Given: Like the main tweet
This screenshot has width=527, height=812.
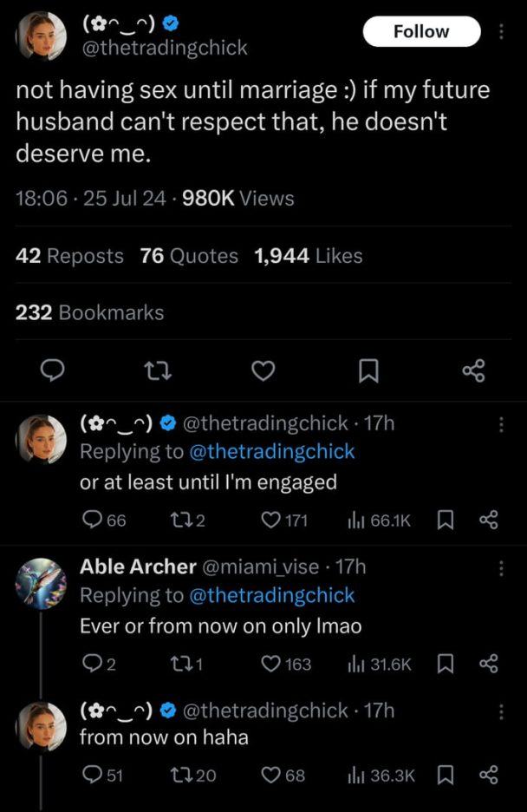Looking at the screenshot, I should point(263,370).
